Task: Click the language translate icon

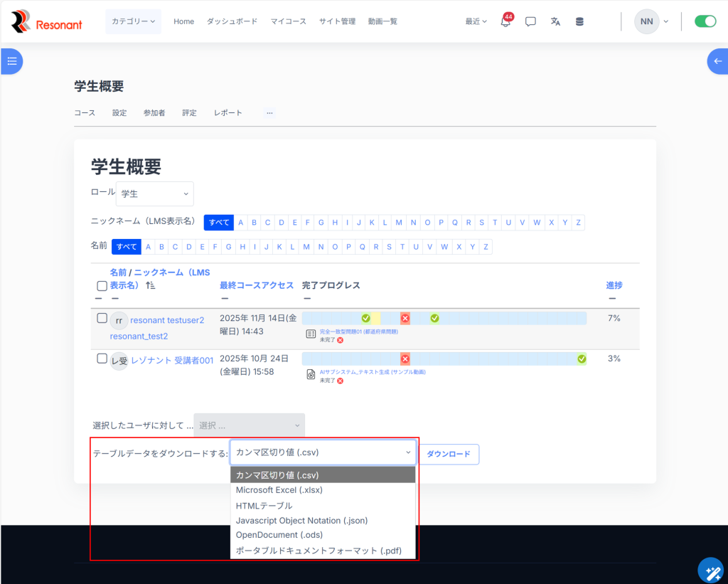Action: [555, 21]
